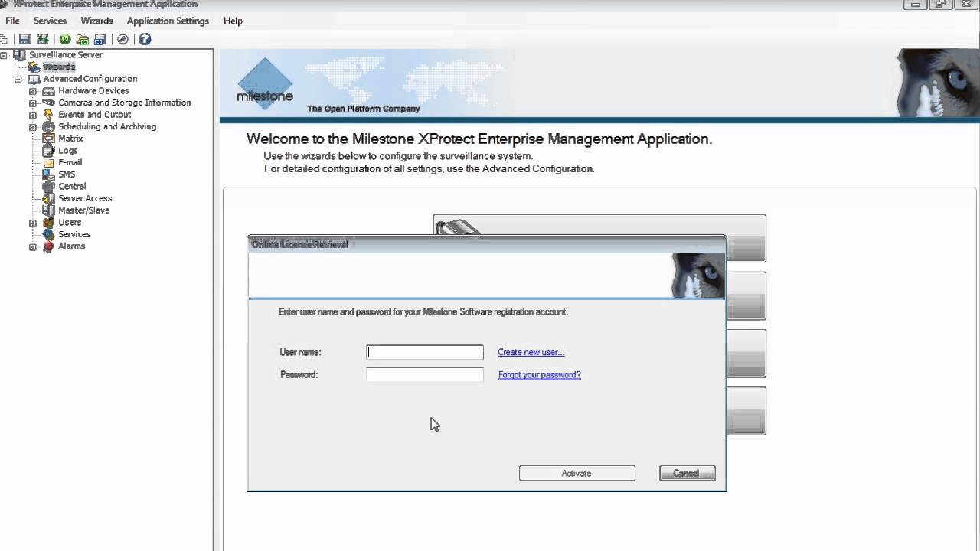Click the export configuration disk toolbar icon
This screenshot has height=551, width=980.
click(100, 39)
